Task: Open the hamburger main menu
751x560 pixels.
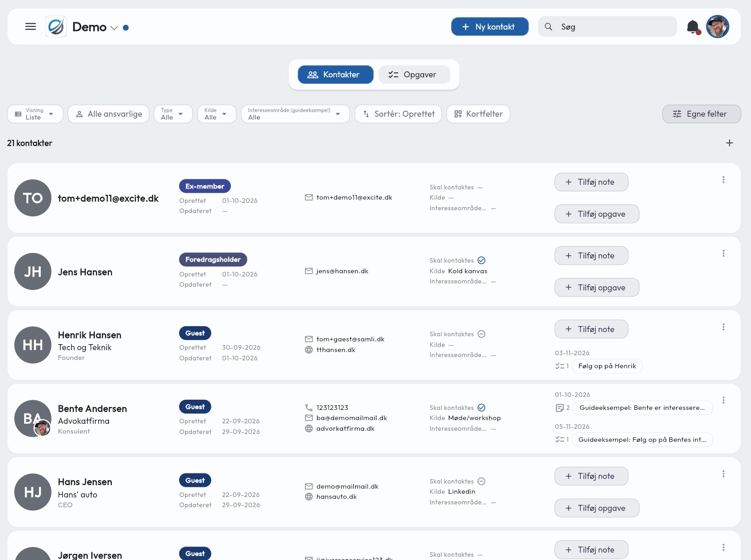Action: point(31,27)
